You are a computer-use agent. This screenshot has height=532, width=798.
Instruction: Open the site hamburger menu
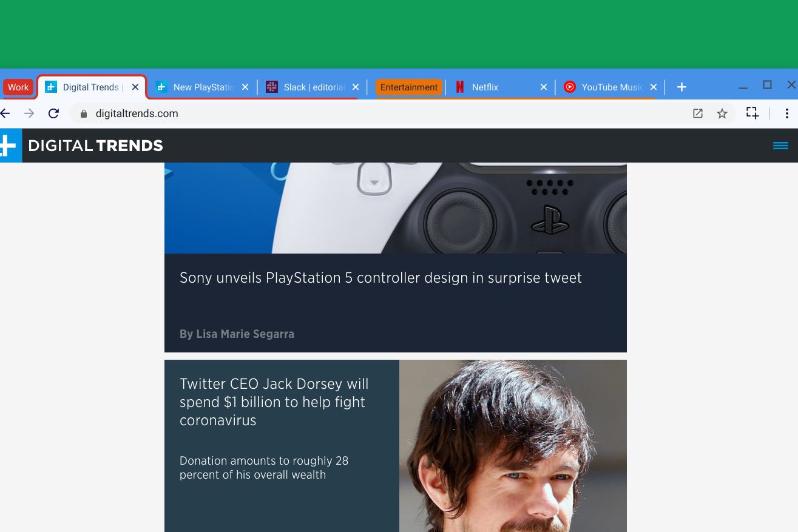(780, 146)
